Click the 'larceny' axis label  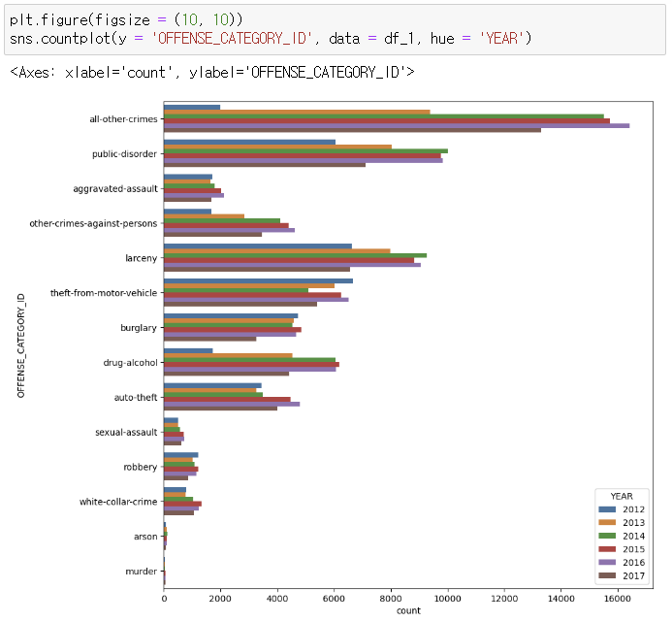point(141,258)
